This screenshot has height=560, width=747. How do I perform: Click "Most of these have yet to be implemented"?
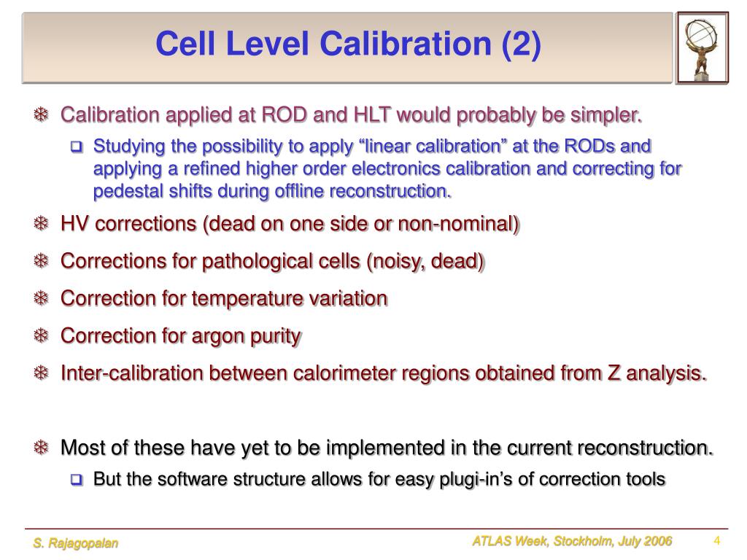(387, 448)
